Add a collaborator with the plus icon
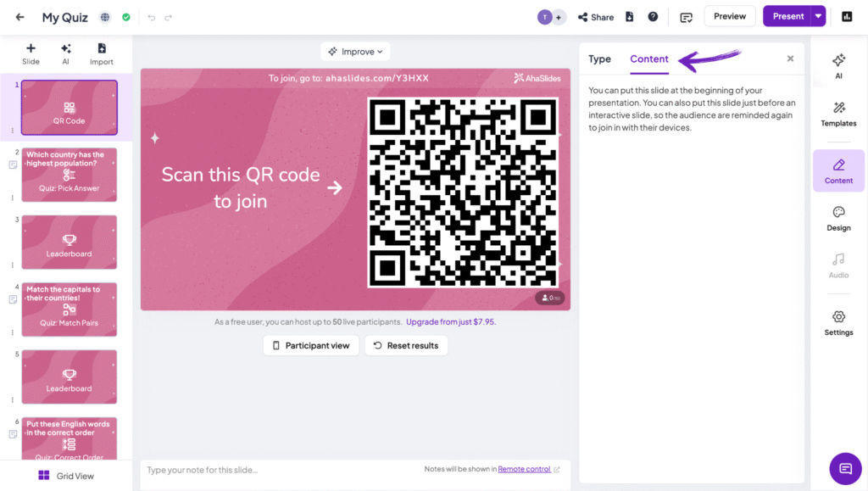Image resolution: width=868 pixels, height=491 pixels. (559, 17)
